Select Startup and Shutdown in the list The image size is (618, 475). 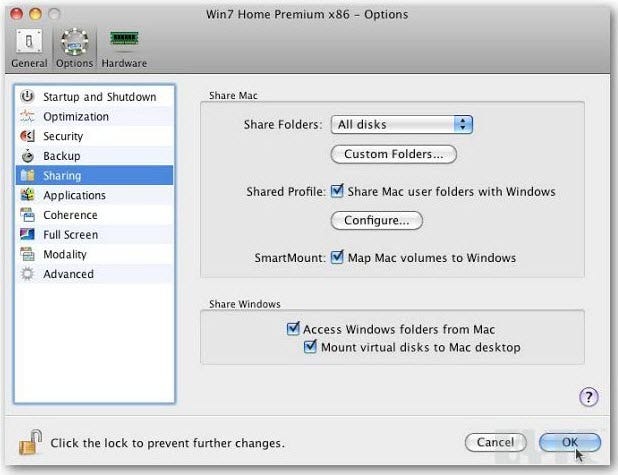click(x=95, y=97)
